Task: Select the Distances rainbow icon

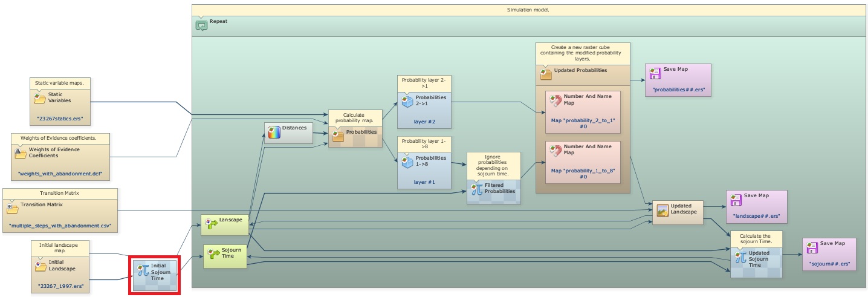Action: [274, 132]
